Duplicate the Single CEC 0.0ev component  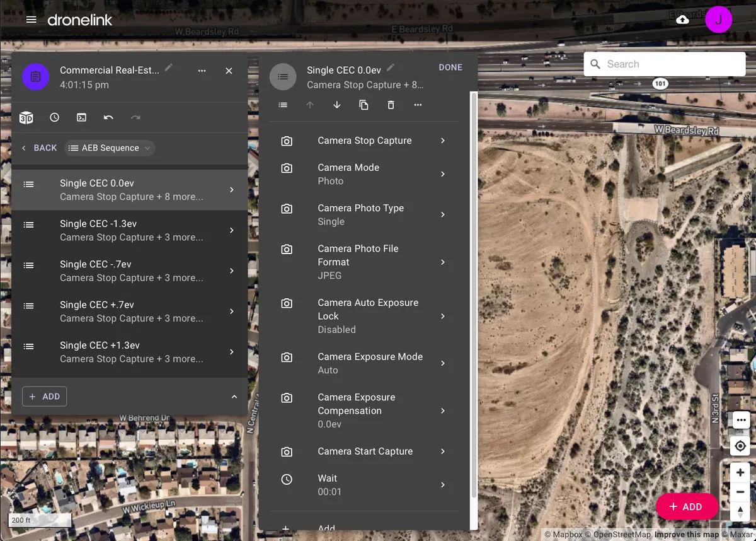364,105
